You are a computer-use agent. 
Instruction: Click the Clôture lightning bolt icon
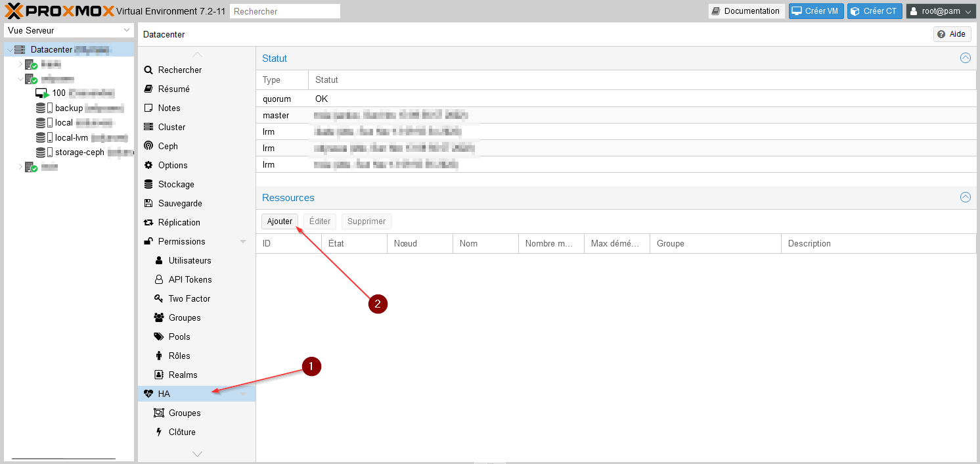pyautogui.click(x=158, y=432)
